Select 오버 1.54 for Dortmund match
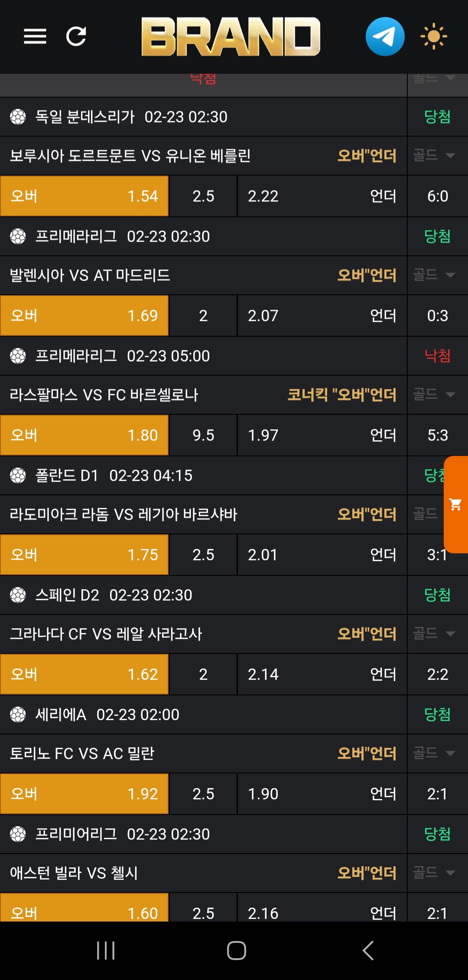The height and width of the screenshot is (980, 468). pyautogui.click(x=84, y=196)
